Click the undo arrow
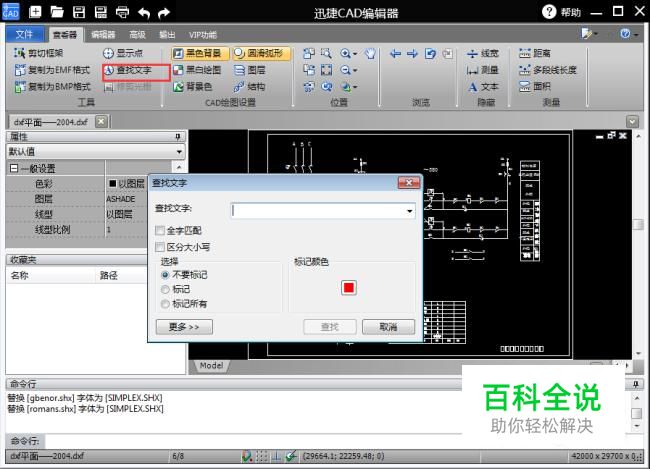The height and width of the screenshot is (469, 650). pyautogui.click(x=144, y=13)
